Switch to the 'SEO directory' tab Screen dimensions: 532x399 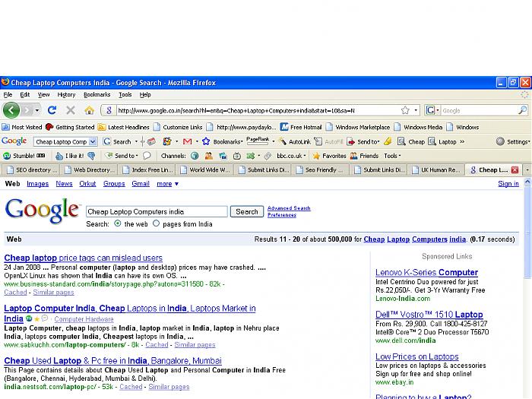(30, 169)
